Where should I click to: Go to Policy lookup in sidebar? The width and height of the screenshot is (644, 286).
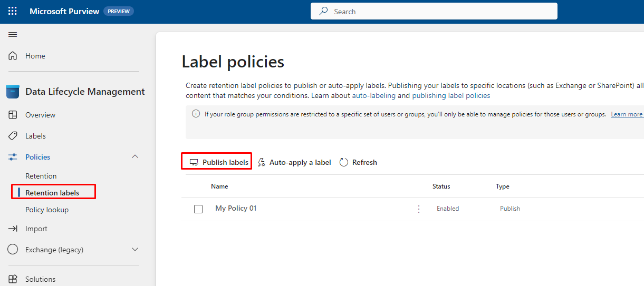(x=47, y=210)
